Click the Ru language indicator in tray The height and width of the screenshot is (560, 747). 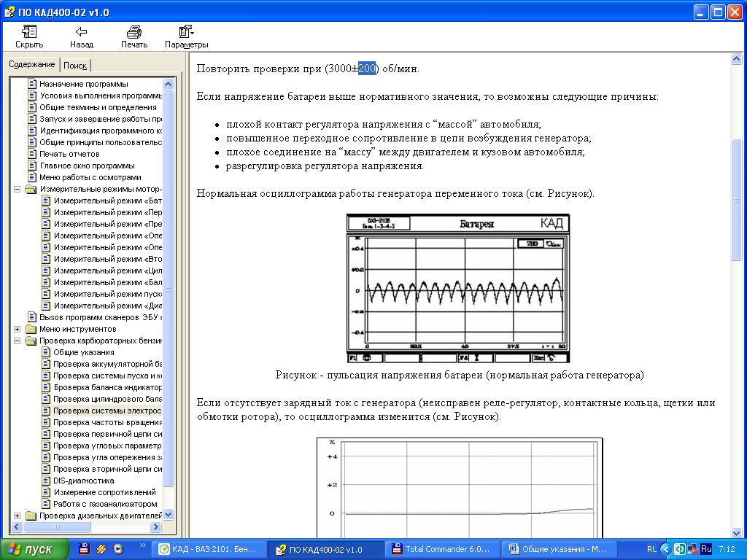(706, 549)
